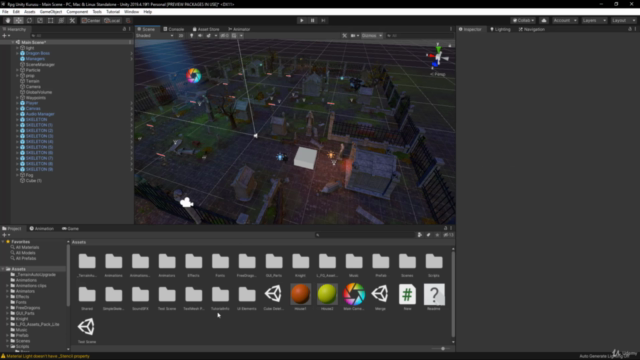
Task: Expand Dragon Boss in Hierarchy
Action: pos(17,53)
